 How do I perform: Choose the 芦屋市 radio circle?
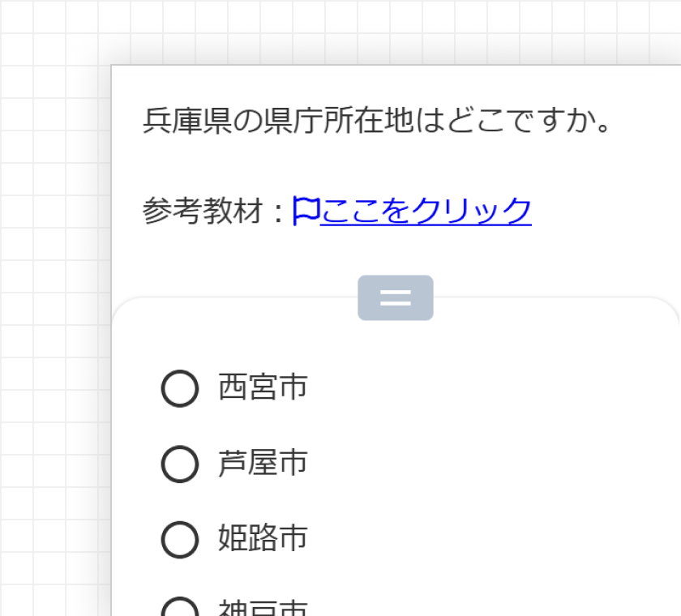[x=180, y=464]
